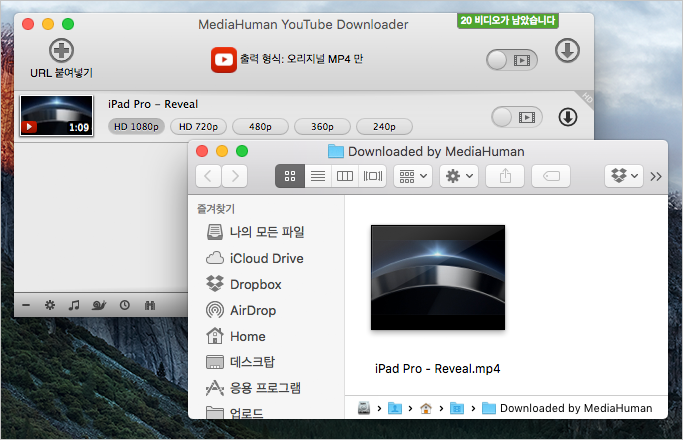This screenshot has height=440, width=683.
Task: Expand the Finder toolbar overflow chevrons
Action: 656,176
